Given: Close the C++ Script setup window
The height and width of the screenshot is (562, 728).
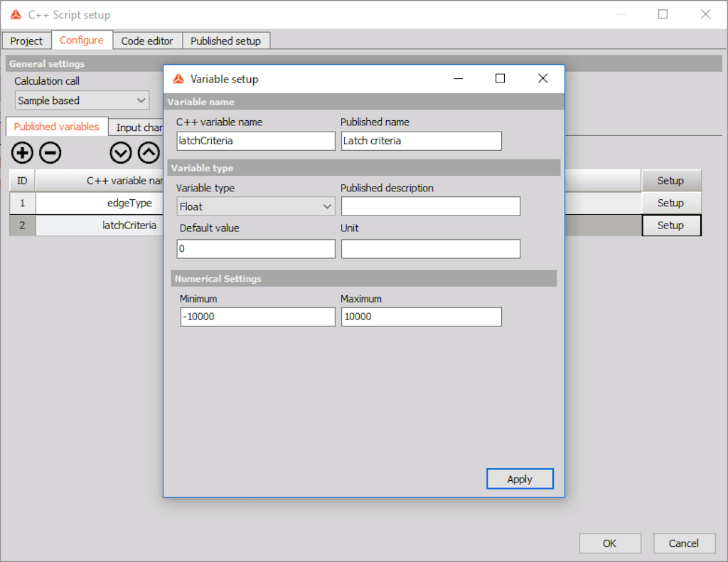Looking at the screenshot, I should [706, 14].
